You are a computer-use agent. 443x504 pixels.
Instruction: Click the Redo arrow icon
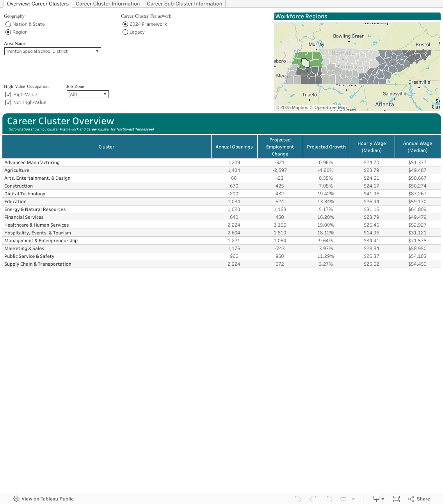pyautogui.click(x=313, y=499)
